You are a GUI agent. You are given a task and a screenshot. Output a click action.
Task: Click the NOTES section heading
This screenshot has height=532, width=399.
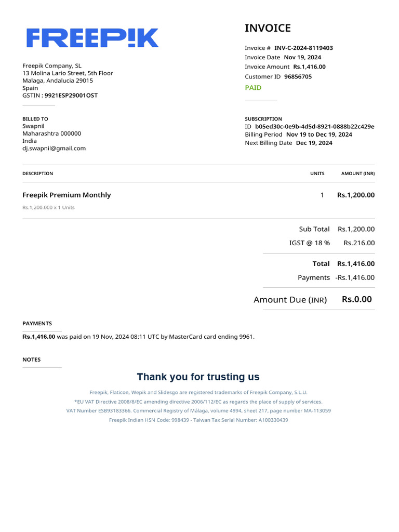[x=31, y=360]
